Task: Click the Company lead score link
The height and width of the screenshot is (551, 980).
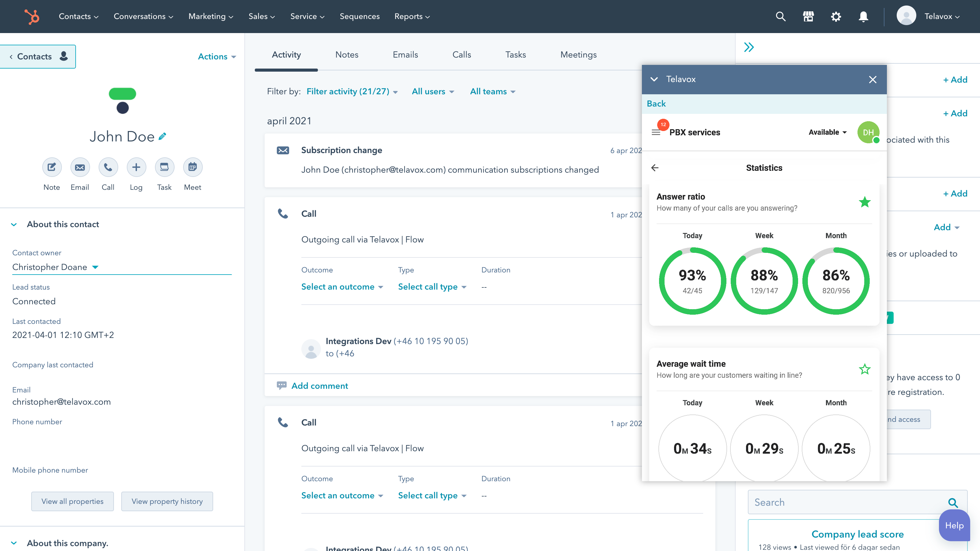Action: tap(858, 534)
